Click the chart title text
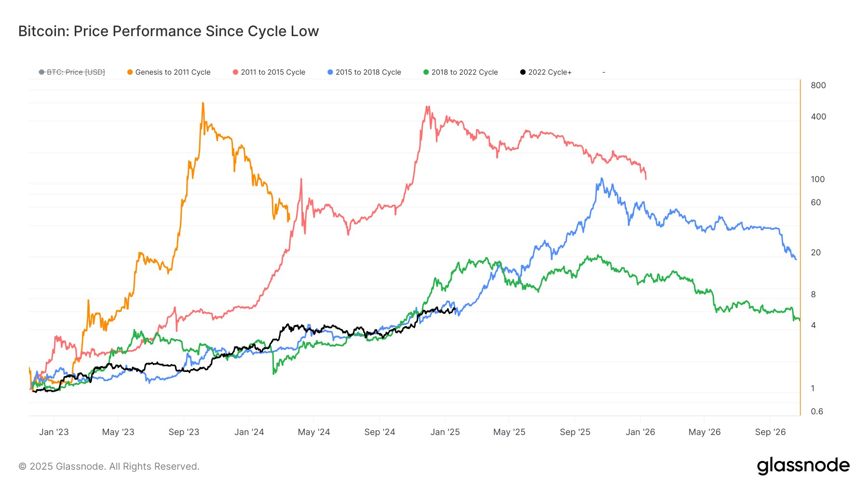 169,31
